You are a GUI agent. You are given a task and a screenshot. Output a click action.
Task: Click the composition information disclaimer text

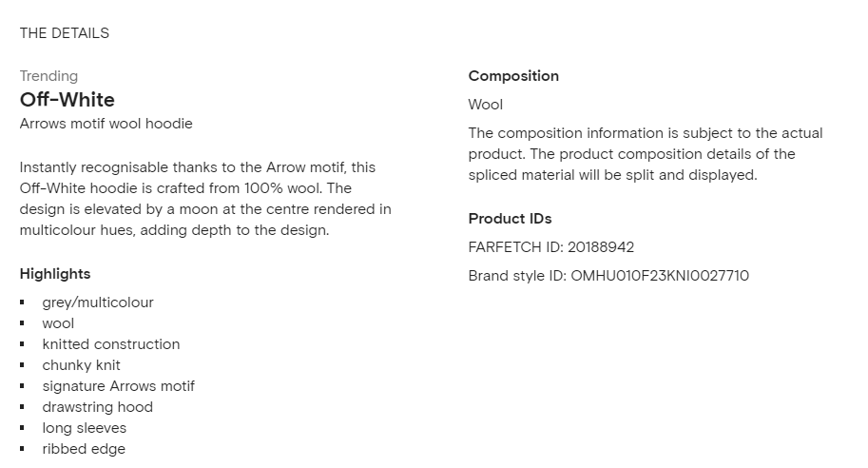click(x=646, y=154)
